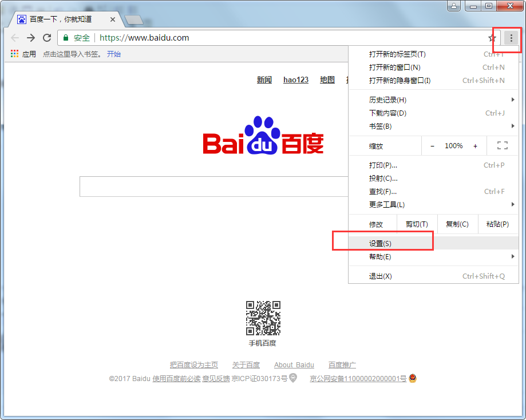Click inside the Baidu search box

coord(212,187)
